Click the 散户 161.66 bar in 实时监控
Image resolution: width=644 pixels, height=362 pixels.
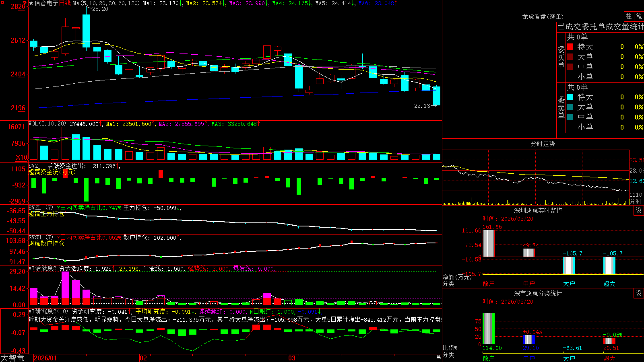click(488, 243)
